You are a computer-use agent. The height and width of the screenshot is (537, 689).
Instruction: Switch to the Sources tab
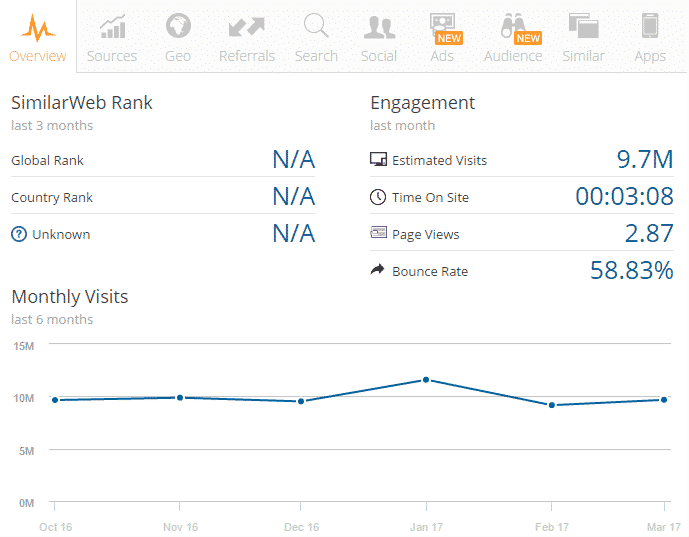click(112, 27)
